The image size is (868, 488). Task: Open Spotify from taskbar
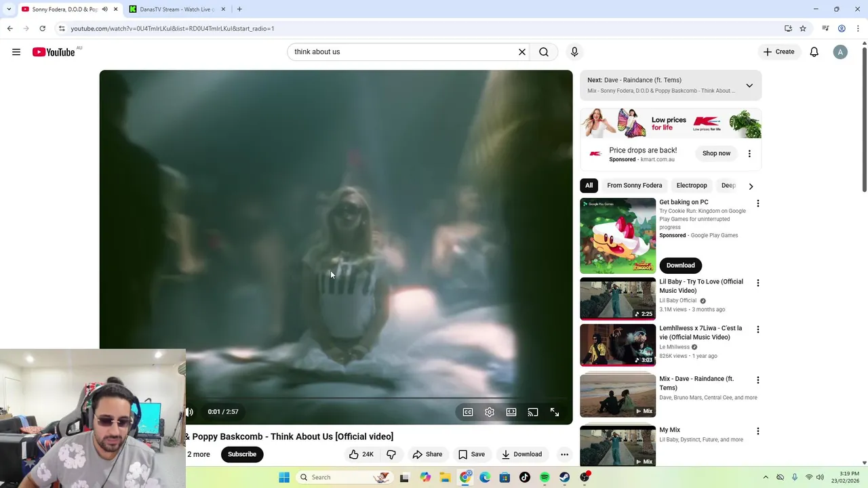[x=545, y=477]
